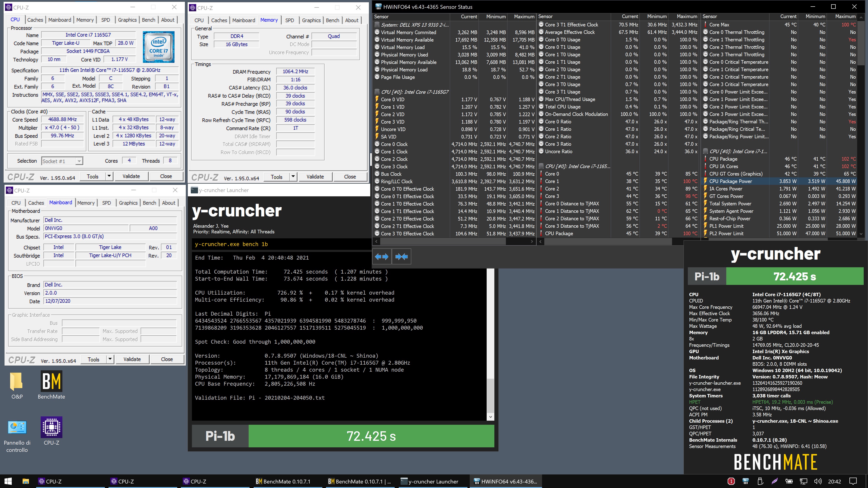Open Tools dropdown arrow in Memory window
868x488 pixels.
(293, 176)
